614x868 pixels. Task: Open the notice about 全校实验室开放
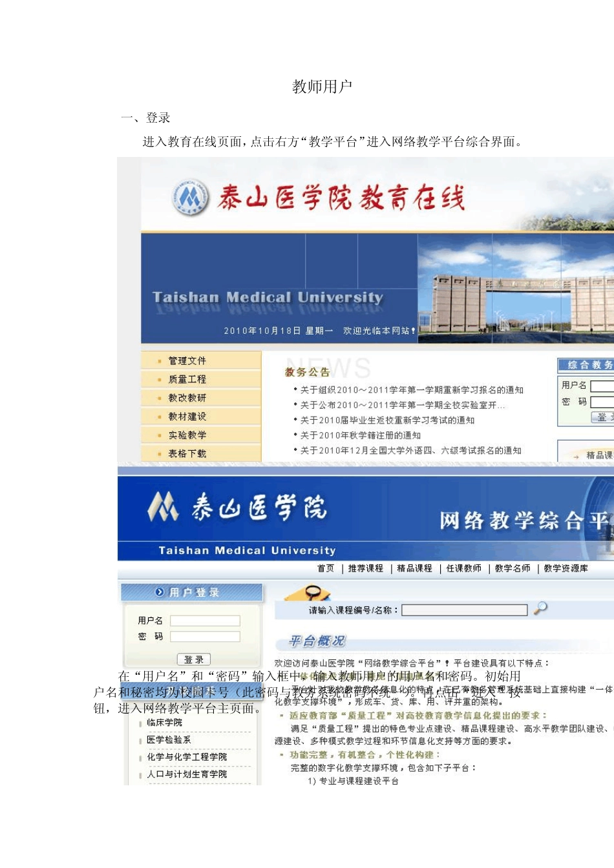click(x=403, y=405)
